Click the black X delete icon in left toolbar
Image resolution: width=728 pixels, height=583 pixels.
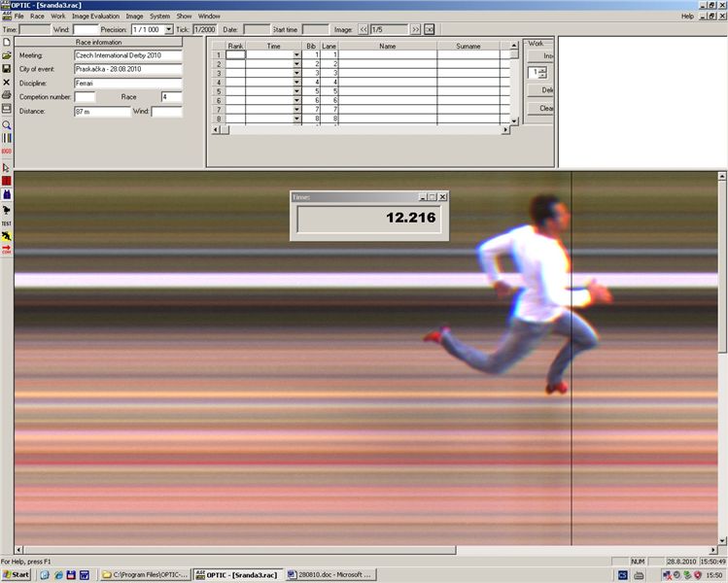pos(7,83)
